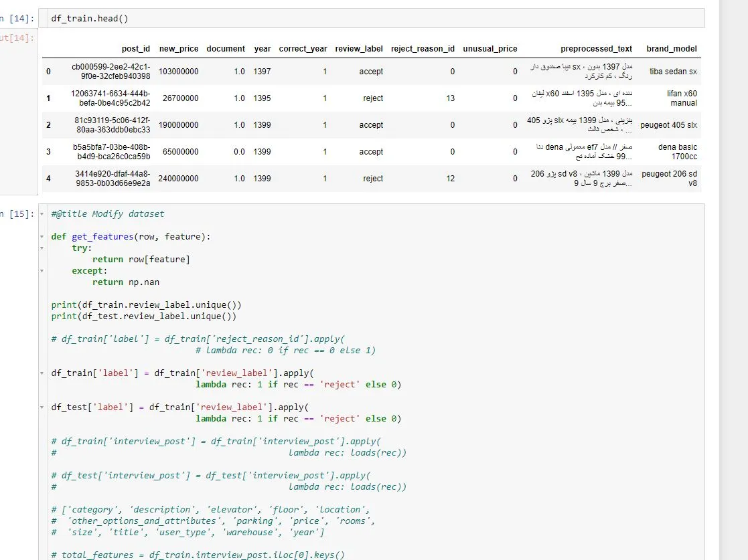Screen dimensions: 748x560
Task: Click the post_id column header
Action: click(136, 49)
